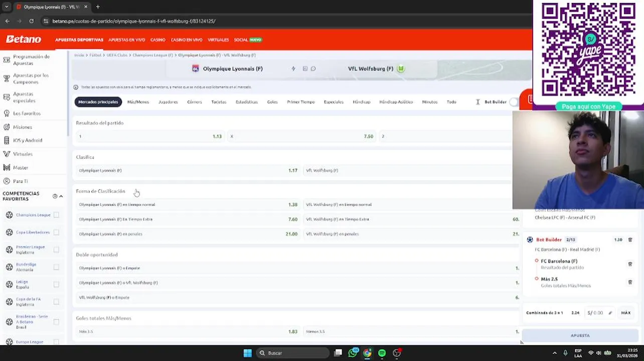Image resolution: width=644 pixels, height=361 pixels.
Task: Open the Estadísticas markets tab
Action: [247, 102]
